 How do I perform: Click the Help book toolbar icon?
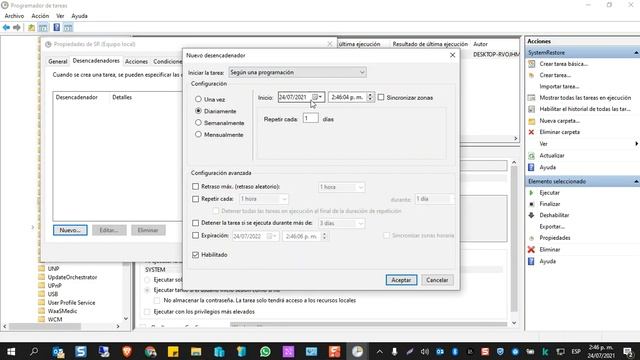point(56,27)
